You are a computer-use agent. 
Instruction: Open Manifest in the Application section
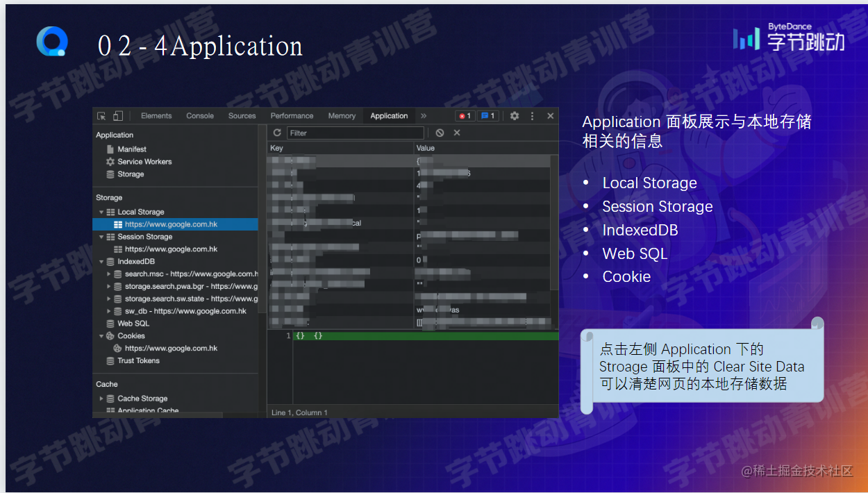132,149
